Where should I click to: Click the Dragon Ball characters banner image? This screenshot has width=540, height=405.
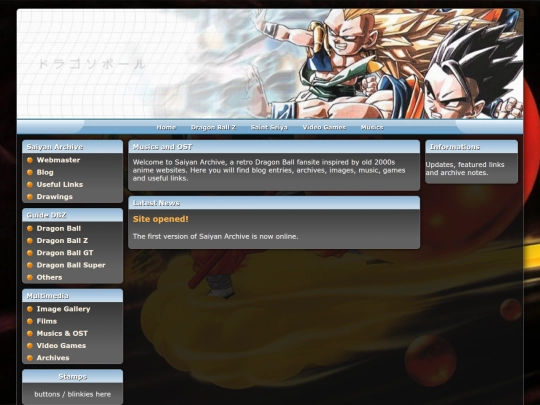pyautogui.click(x=270, y=64)
